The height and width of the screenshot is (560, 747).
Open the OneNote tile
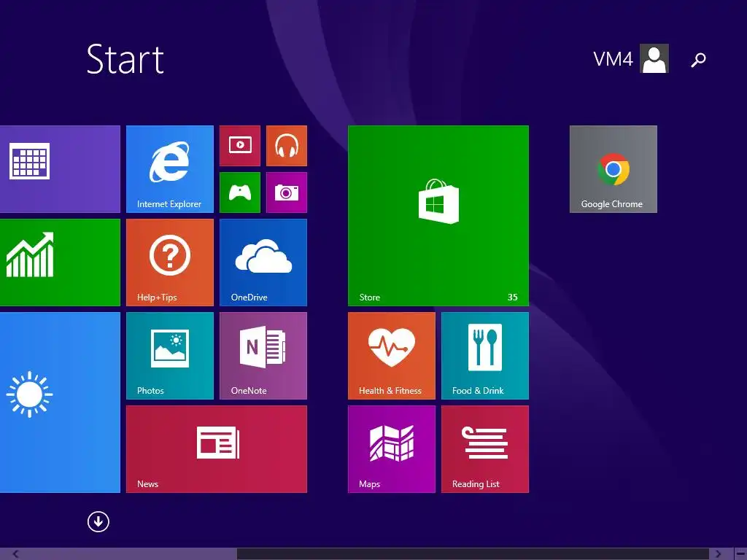tap(263, 356)
